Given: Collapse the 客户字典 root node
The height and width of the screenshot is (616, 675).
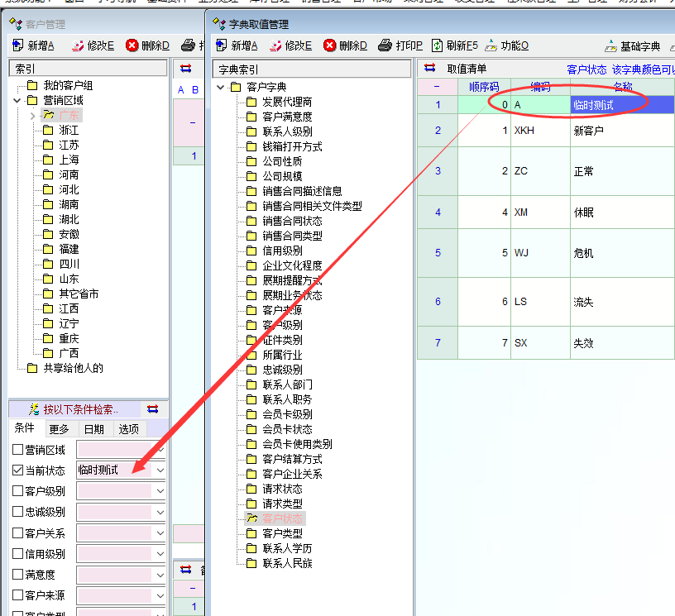Looking at the screenshot, I should tap(221, 87).
